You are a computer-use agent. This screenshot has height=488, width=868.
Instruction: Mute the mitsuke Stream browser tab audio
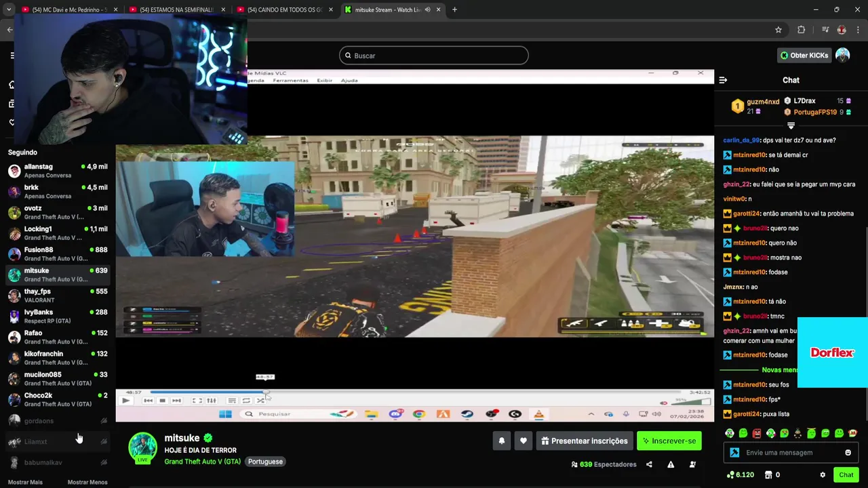point(428,9)
